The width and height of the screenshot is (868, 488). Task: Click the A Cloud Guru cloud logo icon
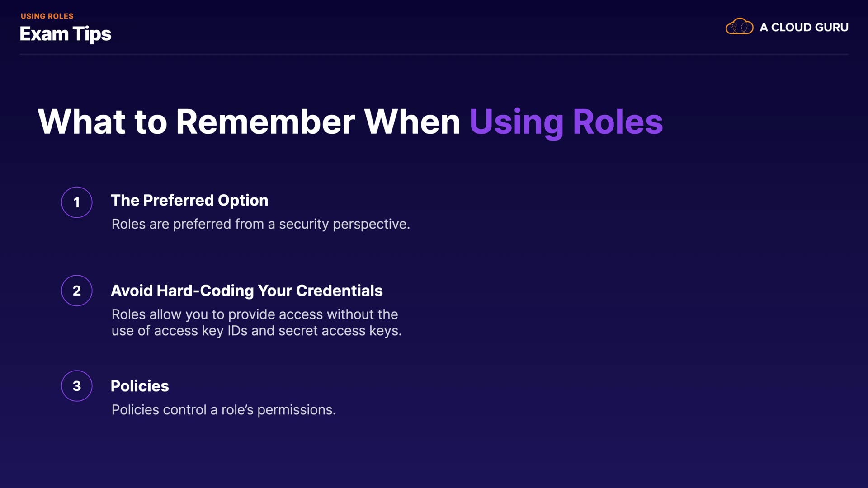[x=739, y=27]
